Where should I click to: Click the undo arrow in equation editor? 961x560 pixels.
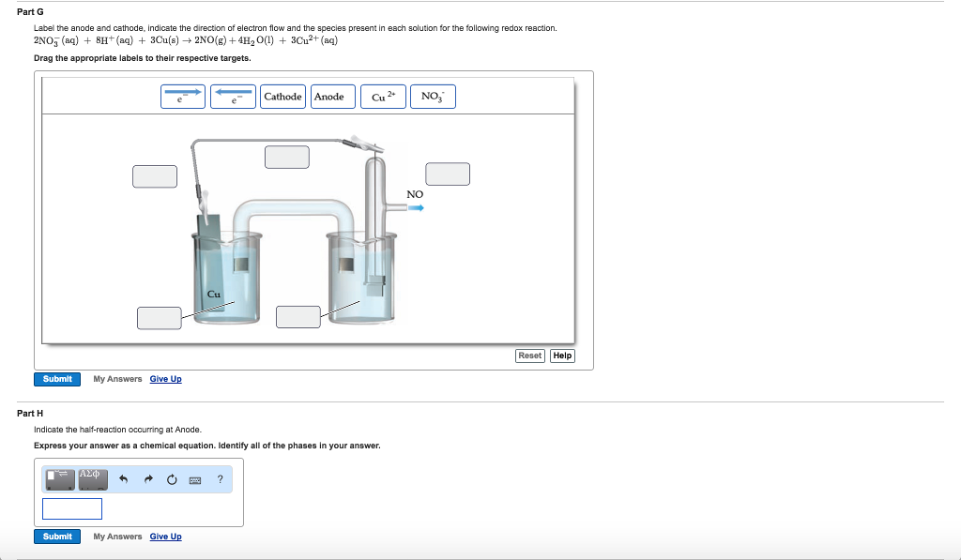[x=123, y=479]
